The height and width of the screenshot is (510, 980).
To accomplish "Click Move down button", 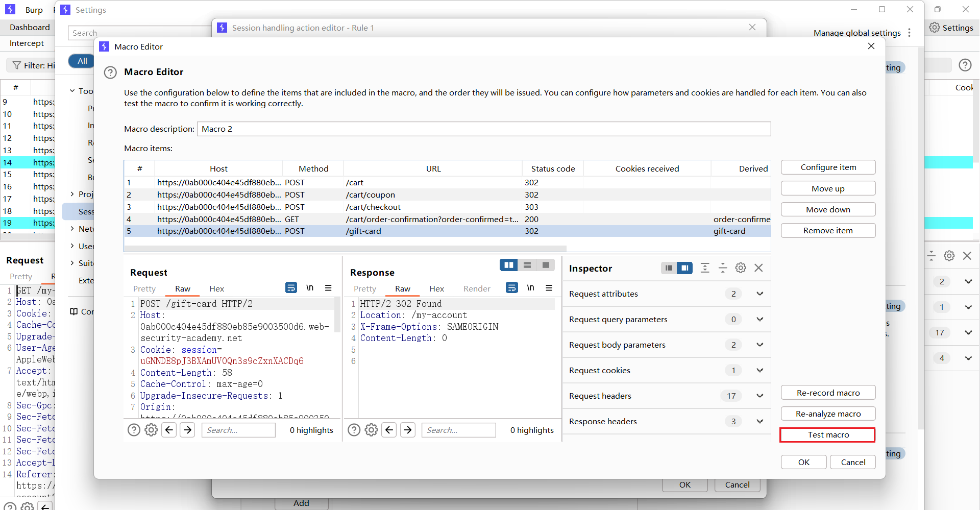I will tap(828, 210).
